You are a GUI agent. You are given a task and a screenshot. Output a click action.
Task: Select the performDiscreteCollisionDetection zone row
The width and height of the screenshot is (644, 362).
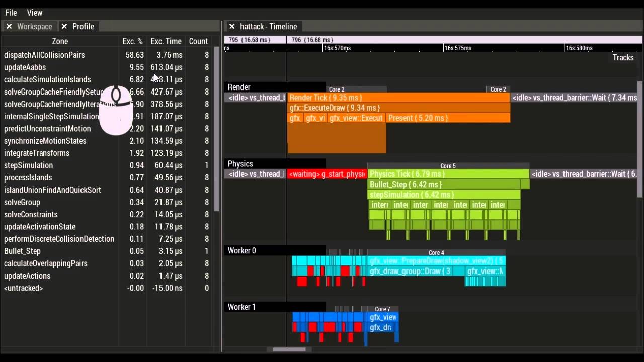[x=107, y=239]
